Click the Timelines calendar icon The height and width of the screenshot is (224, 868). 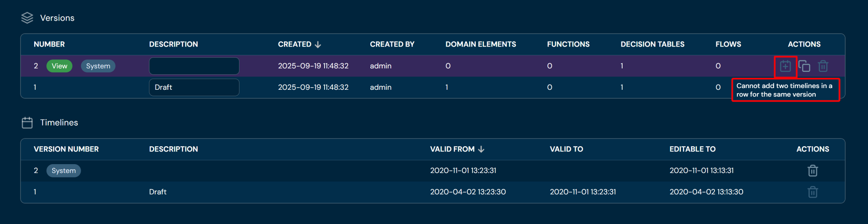click(x=27, y=123)
